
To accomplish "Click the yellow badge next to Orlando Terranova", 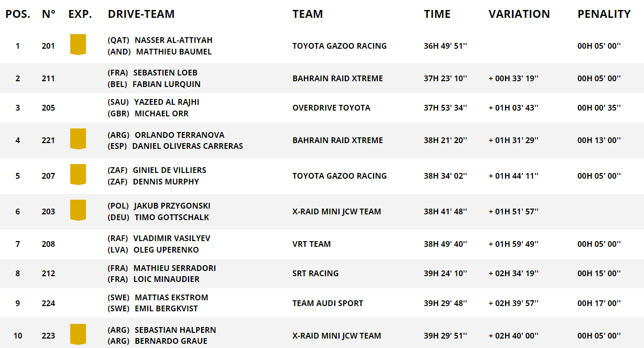I will coord(78,139).
